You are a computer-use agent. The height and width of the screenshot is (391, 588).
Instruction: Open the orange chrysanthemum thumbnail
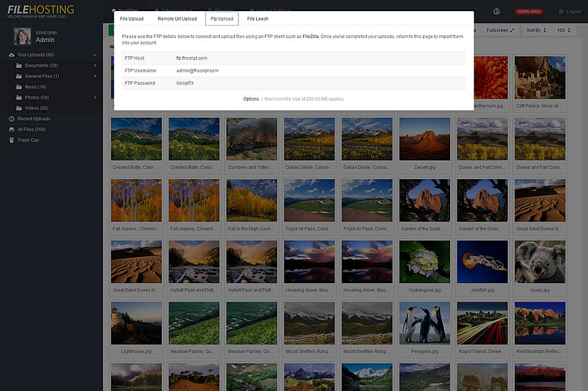491,78
